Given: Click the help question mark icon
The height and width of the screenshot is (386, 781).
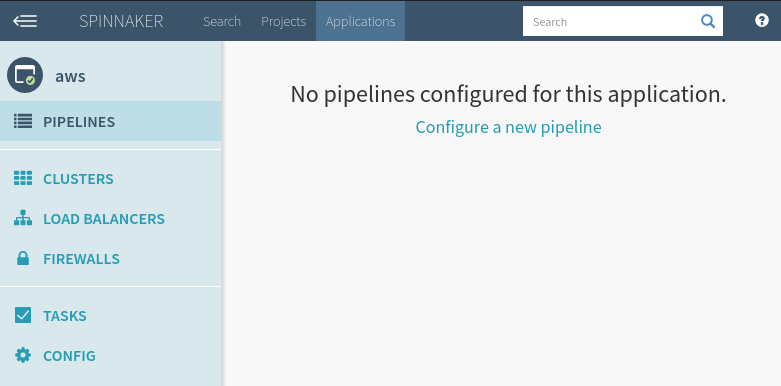Looking at the screenshot, I should point(762,20).
